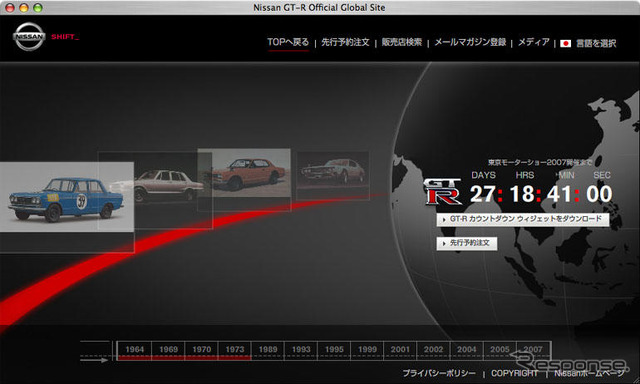Jump to 1993 on the timeline
The width and height of the screenshot is (640, 384).
[x=301, y=350]
